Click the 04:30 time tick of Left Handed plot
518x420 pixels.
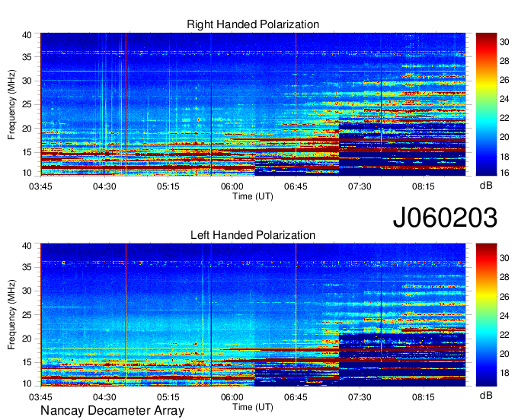point(104,397)
